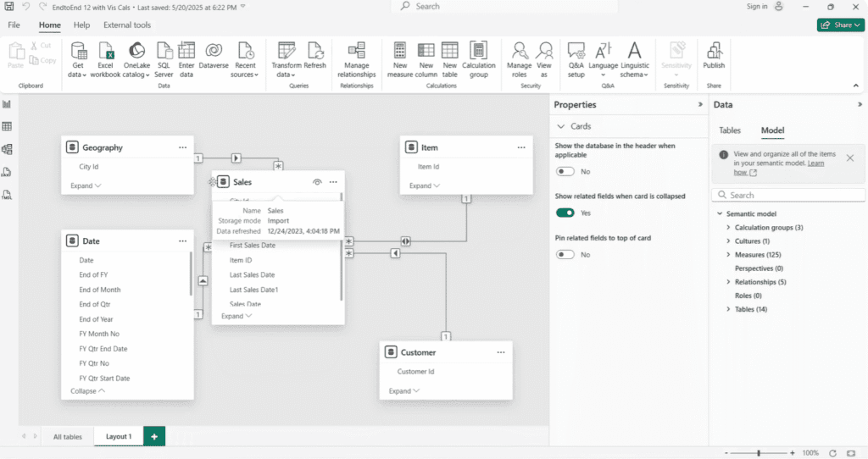Add a new layout tab

point(154,436)
